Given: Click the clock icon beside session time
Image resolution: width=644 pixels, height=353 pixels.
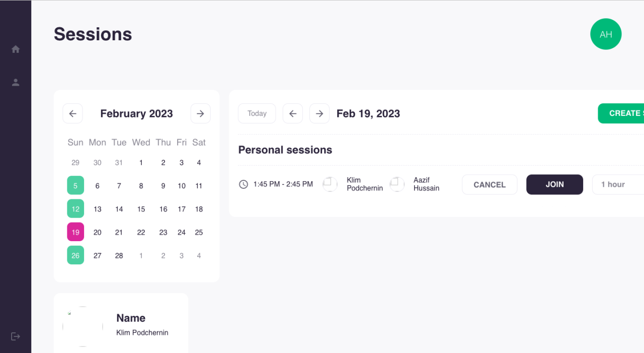Looking at the screenshot, I should (x=244, y=184).
